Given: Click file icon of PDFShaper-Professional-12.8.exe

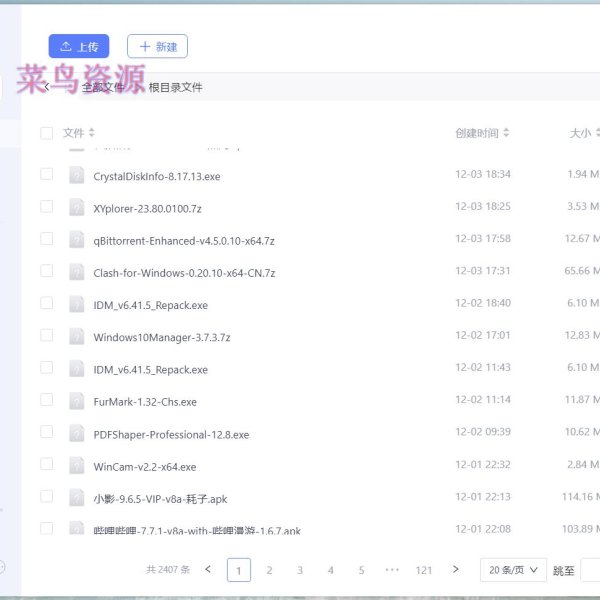Looking at the screenshot, I should pos(77,433).
